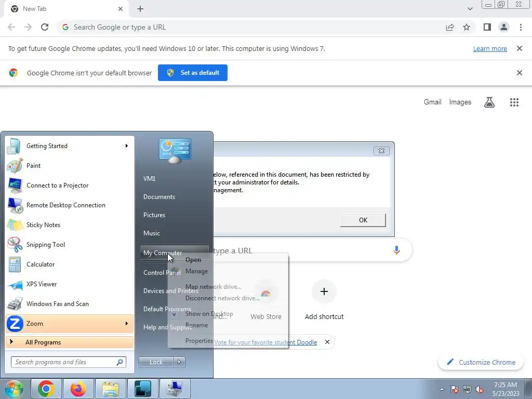Viewport: 532px width, 399px height.
Task: Click the user account picture in Start menu
Action: [x=175, y=151]
